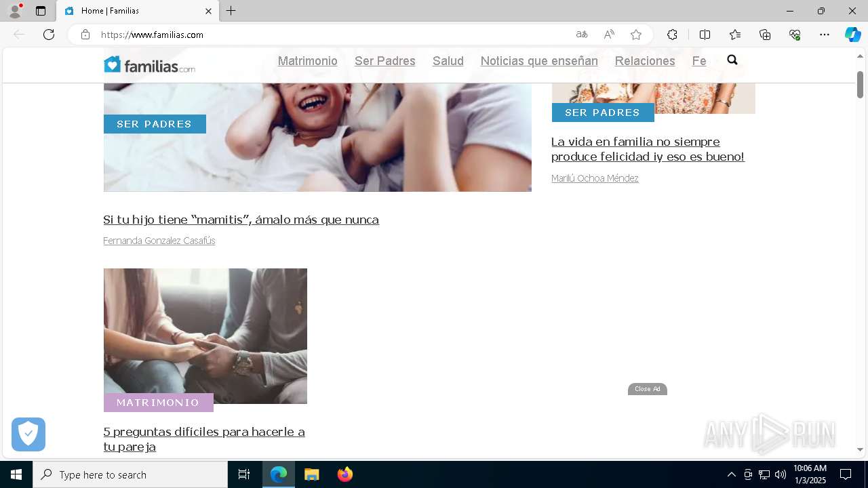This screenshot has height=488, width=868.
Task: Open the Matrimonio menu item
Action: [x=308, y=61]
